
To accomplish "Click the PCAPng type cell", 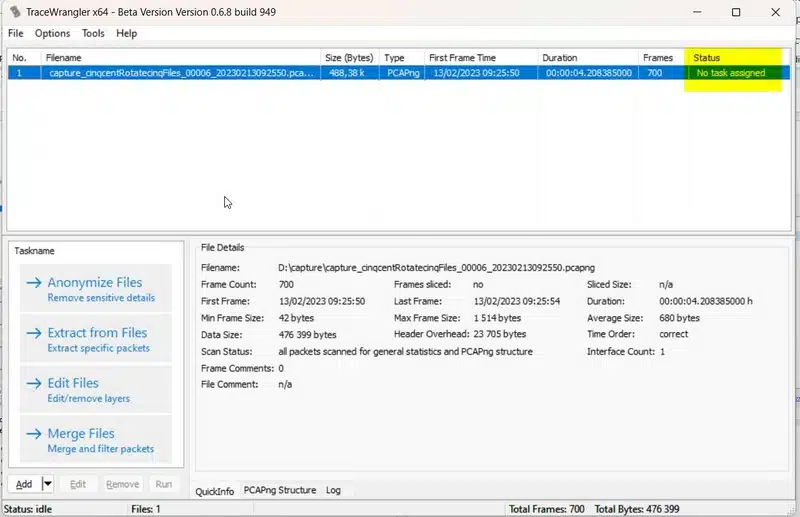I will [403, 73].
